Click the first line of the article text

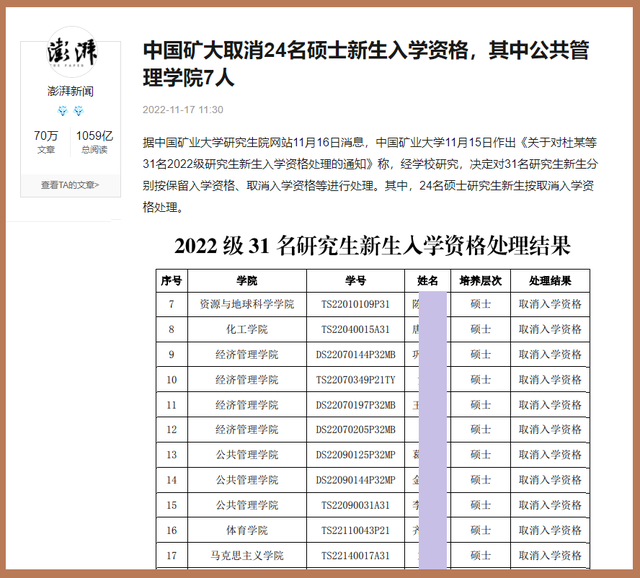point(369,142)
